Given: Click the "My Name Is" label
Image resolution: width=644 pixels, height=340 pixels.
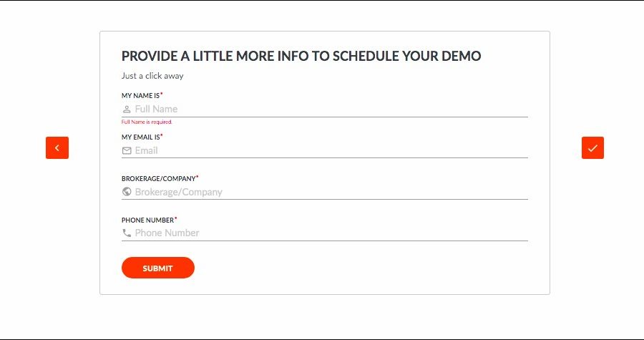Looking at the screenshot, I should (x=140, y=95).
